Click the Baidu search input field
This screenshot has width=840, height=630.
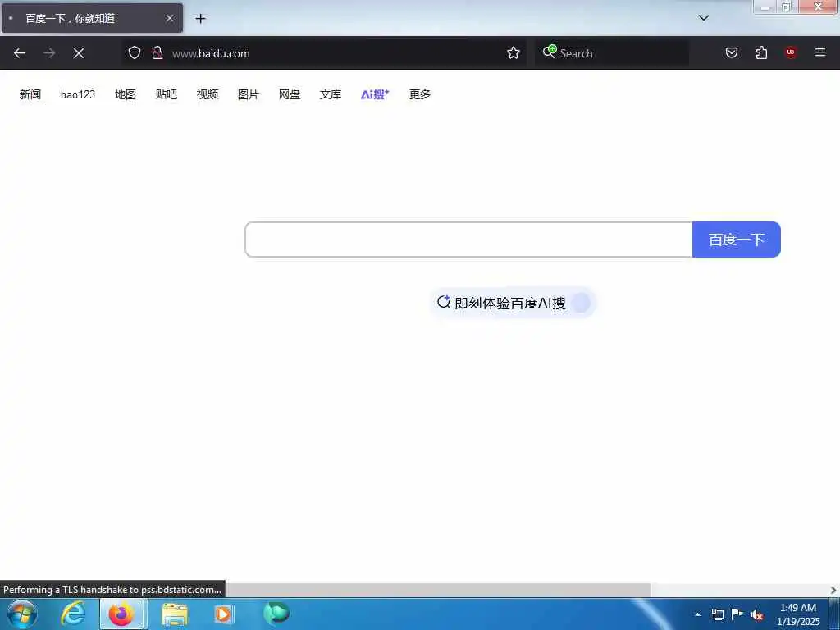[468, 240]
